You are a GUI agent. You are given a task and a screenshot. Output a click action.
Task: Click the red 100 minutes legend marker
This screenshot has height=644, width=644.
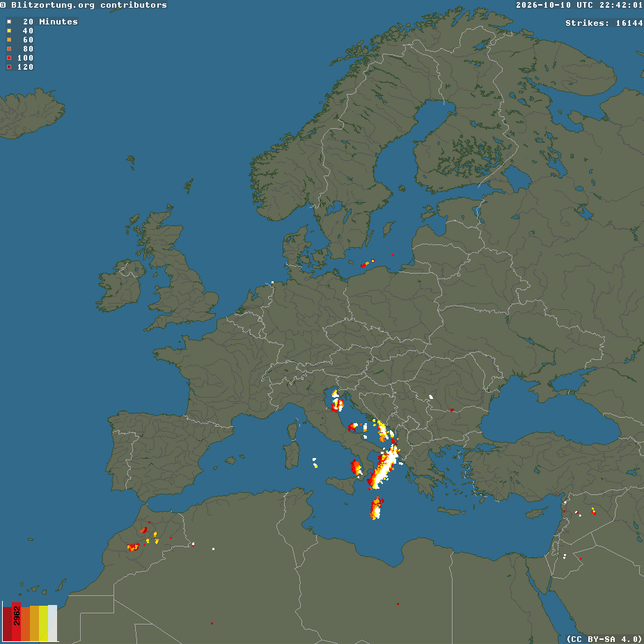9,58
